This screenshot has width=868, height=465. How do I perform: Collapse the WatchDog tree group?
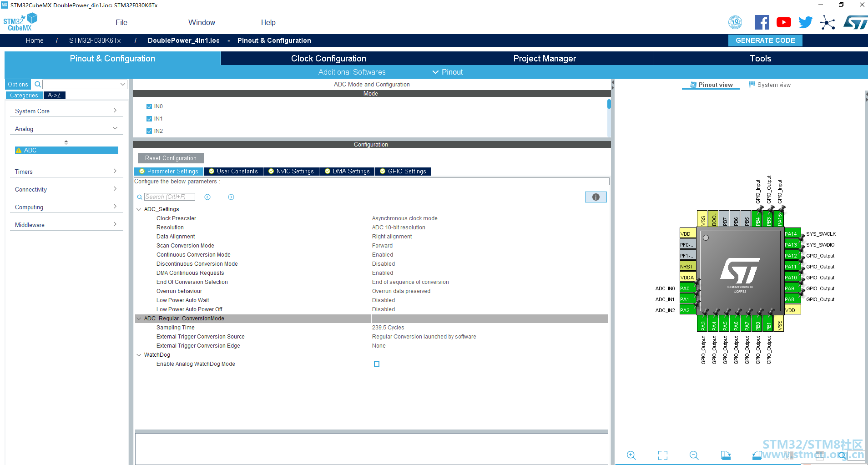(139, 355)
